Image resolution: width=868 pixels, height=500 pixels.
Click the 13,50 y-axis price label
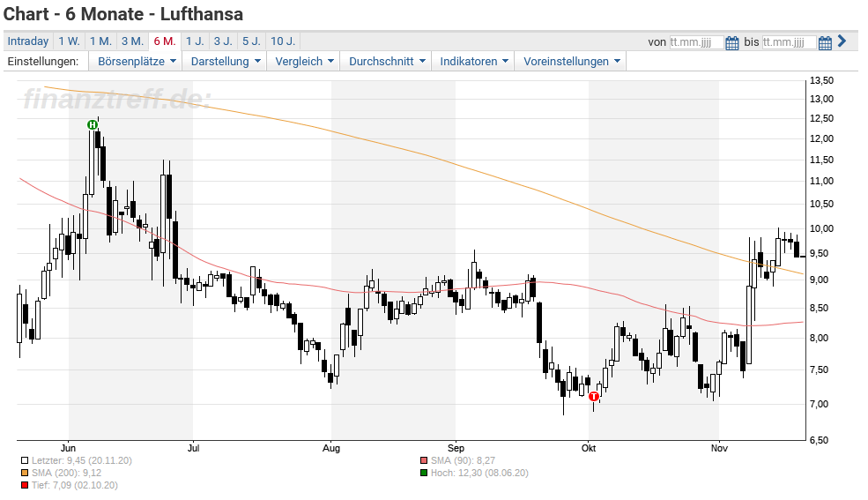[821, 81]
